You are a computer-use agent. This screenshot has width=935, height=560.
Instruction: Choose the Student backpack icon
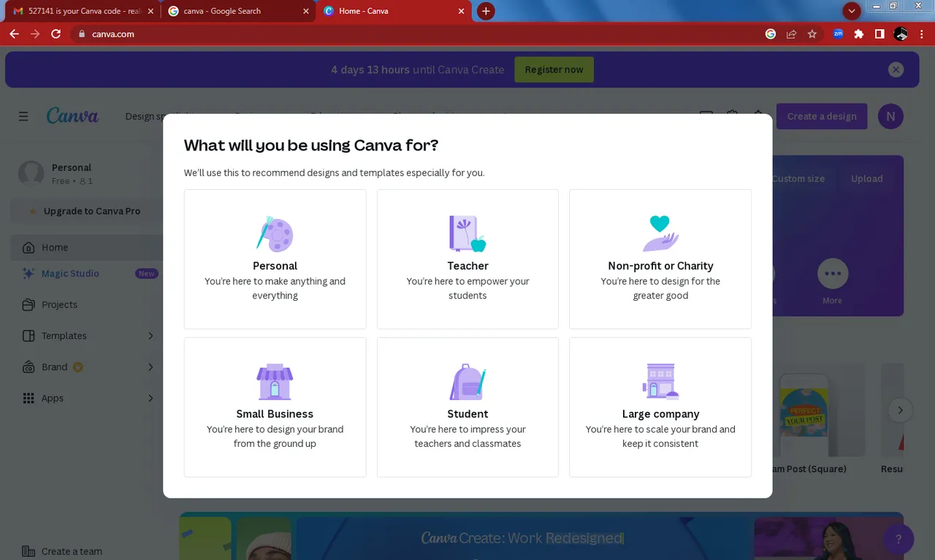coord(467,381)
